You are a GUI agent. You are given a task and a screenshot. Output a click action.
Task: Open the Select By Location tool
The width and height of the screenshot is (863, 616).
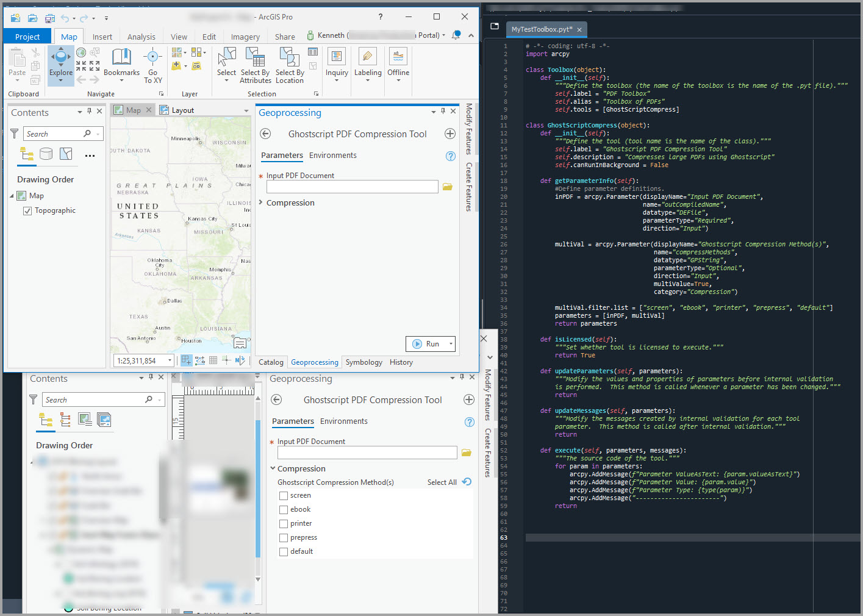click(x=290, y=63)
